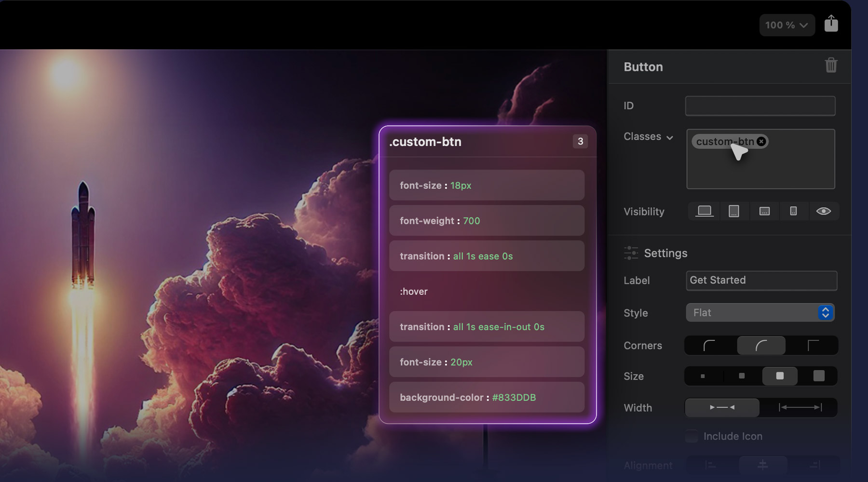
Task: Select the tablet landscape visibility icon
Action: coord(764,211)
